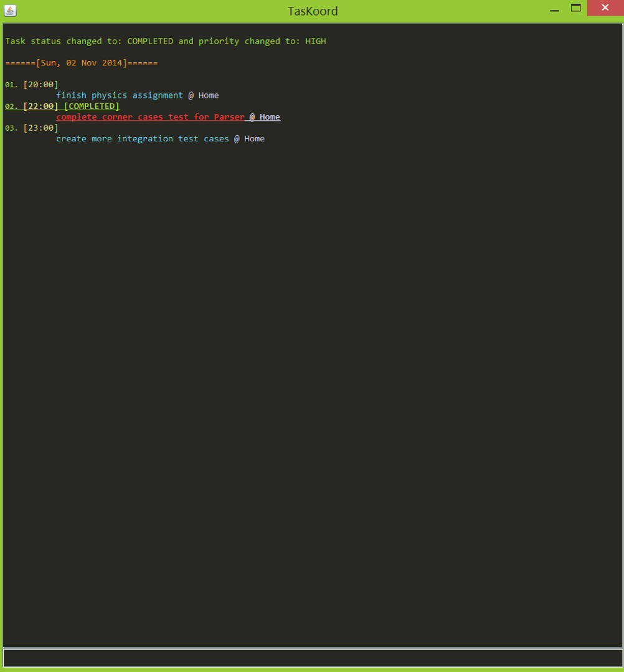Click underlined "@ Home" on the Parser task
Viewport: 624px width, 672px height.
(x=265, y=117)
